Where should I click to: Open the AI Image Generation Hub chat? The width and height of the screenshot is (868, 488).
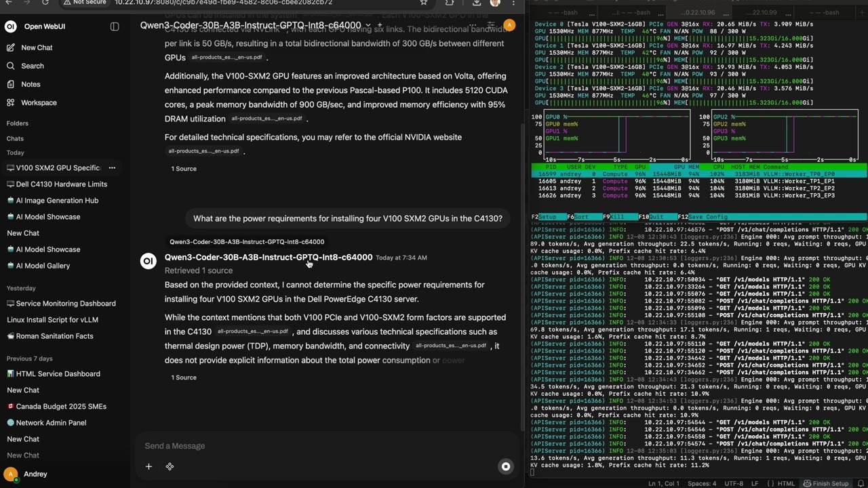point(57,201)
